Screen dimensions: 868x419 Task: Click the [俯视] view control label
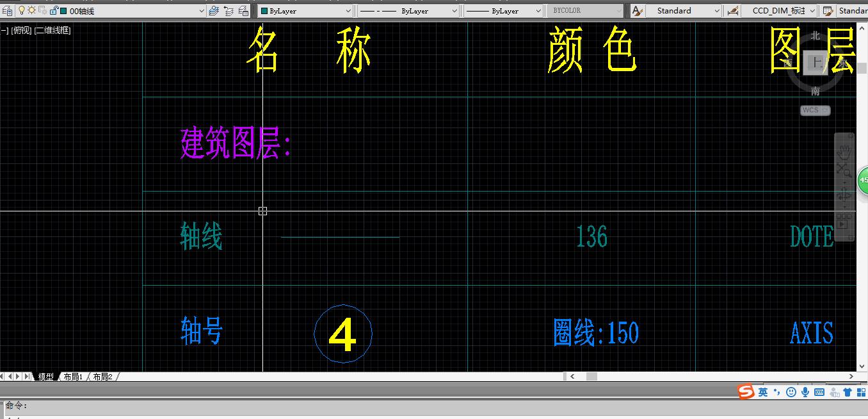coord(21,30)
